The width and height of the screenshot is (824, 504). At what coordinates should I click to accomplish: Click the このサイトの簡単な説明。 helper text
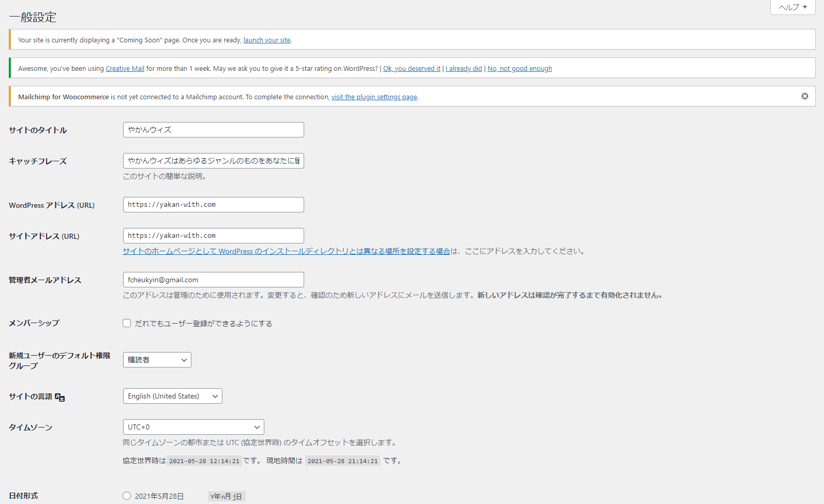165,176
